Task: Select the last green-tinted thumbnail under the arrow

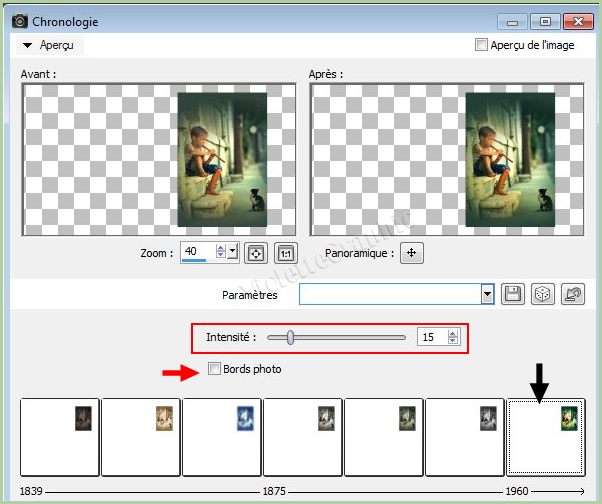Action: (546, 436)
